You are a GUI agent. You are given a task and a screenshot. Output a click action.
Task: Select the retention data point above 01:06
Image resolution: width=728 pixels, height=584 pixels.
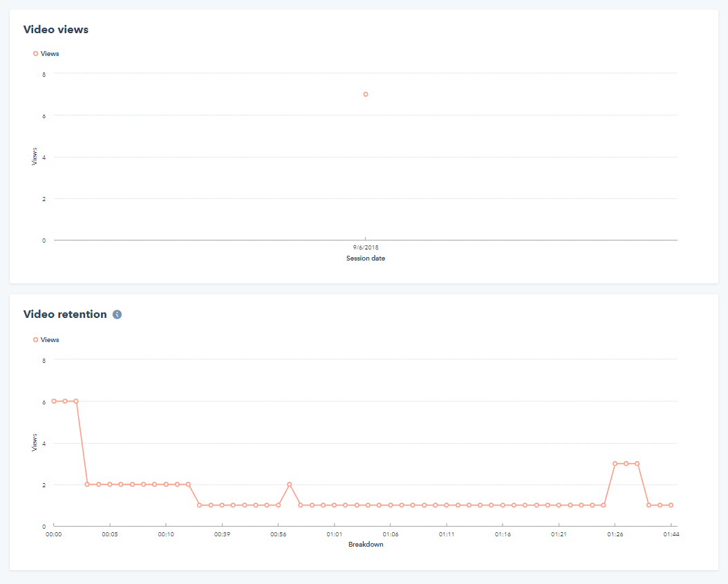[x=391, y=505]
